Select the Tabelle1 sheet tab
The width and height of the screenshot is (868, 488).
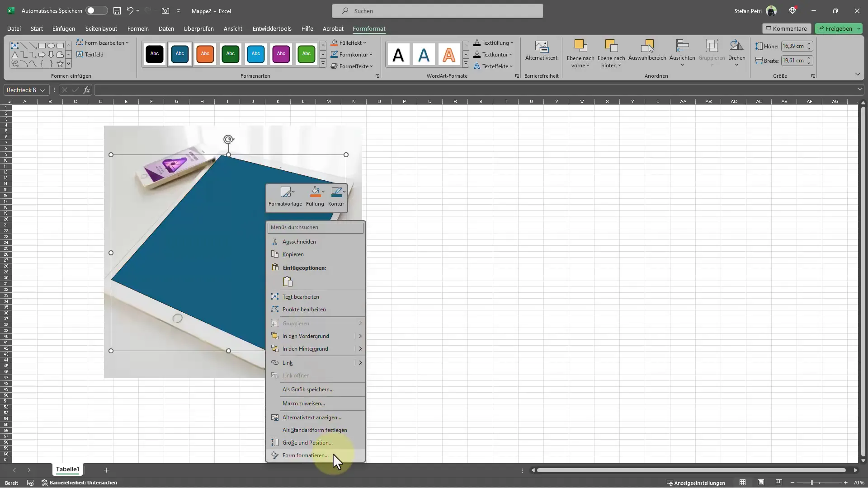(67, 469)
